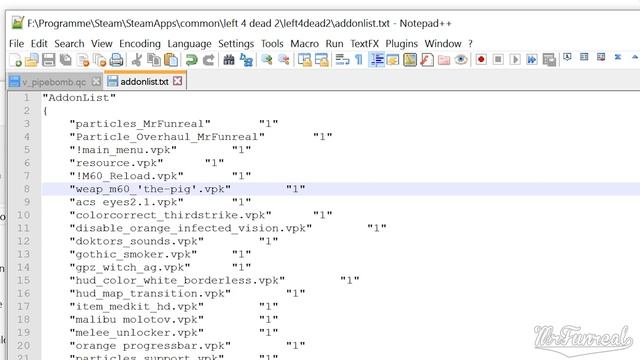Close the v_pipebomb.qc tab
Screen dimensions: 640x360
pyautogui.click(x=96, y=82)
